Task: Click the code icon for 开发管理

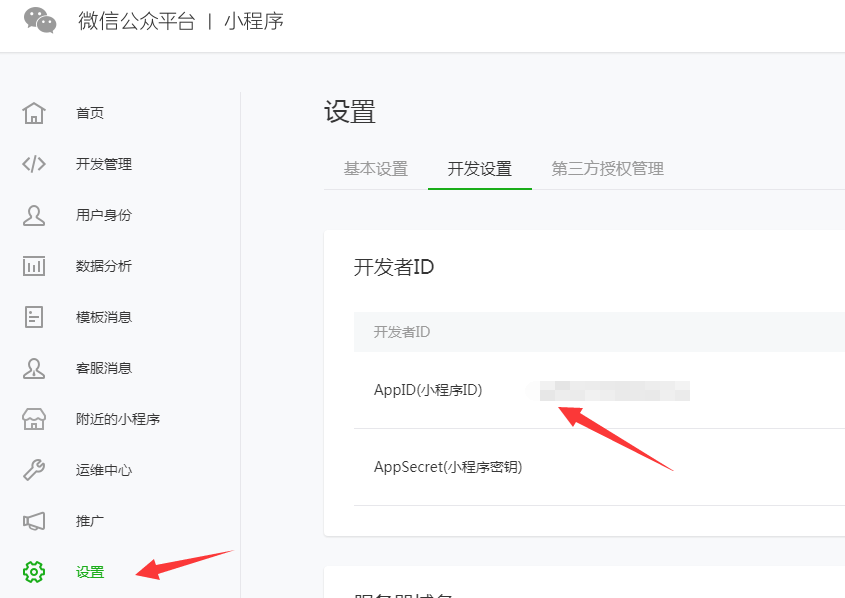Action: pos(34,164)
